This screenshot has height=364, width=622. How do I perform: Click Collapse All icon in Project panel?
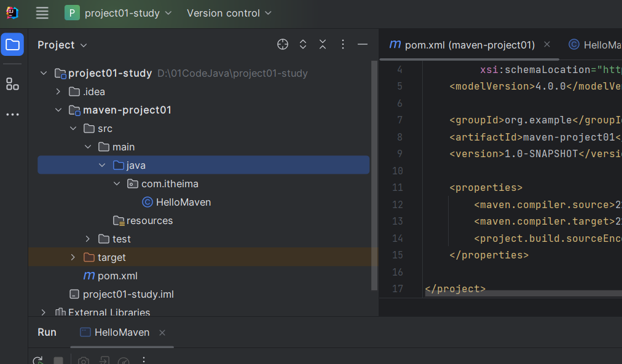[x=323, y=44]
